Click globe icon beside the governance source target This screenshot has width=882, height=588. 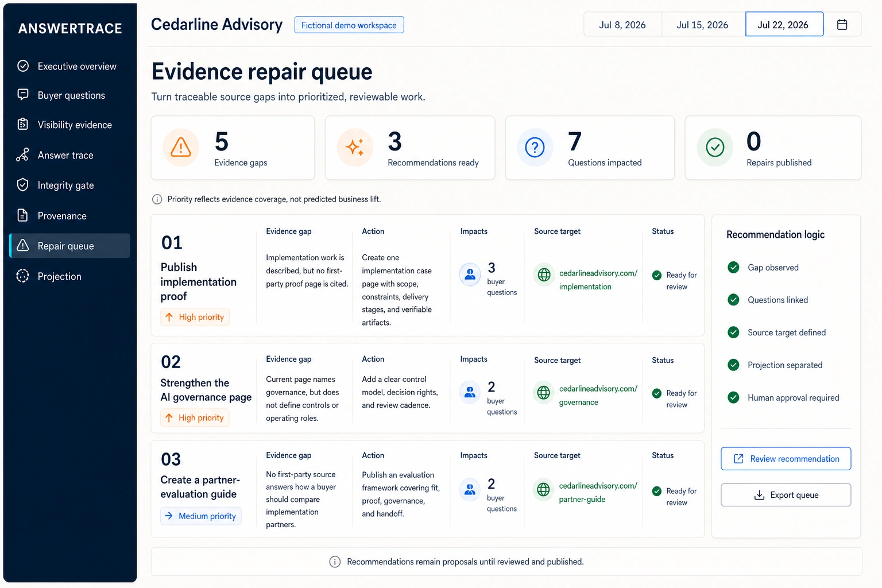(x=544, y=393)
